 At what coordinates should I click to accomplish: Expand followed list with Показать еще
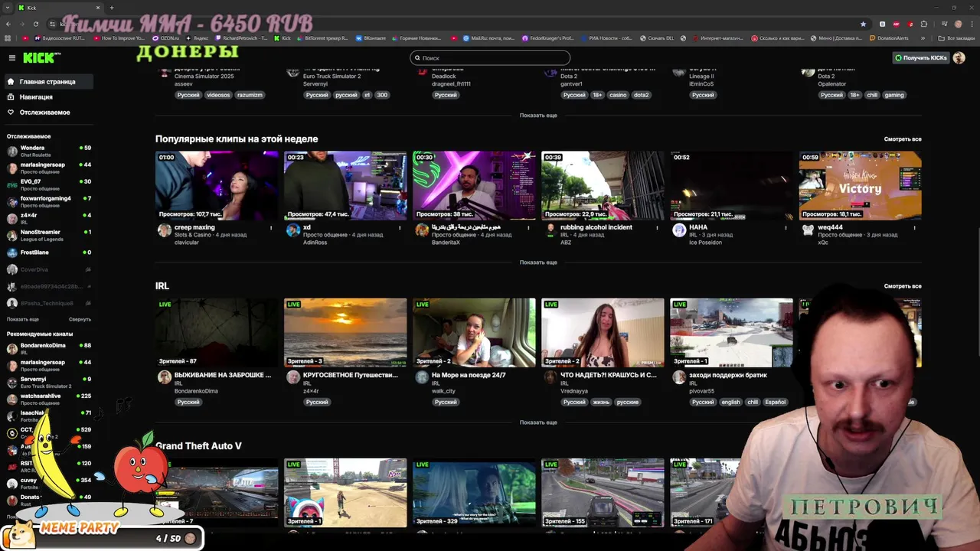pyautogui.click(x=22, y=319)
